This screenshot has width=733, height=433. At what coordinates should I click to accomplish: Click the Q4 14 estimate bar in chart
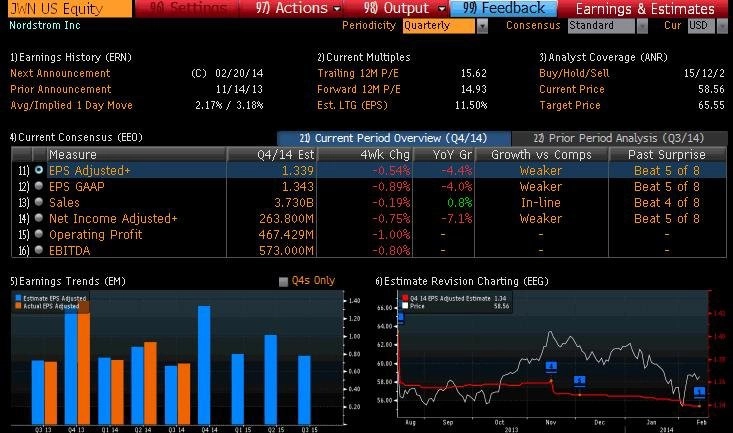coord(204,365)
